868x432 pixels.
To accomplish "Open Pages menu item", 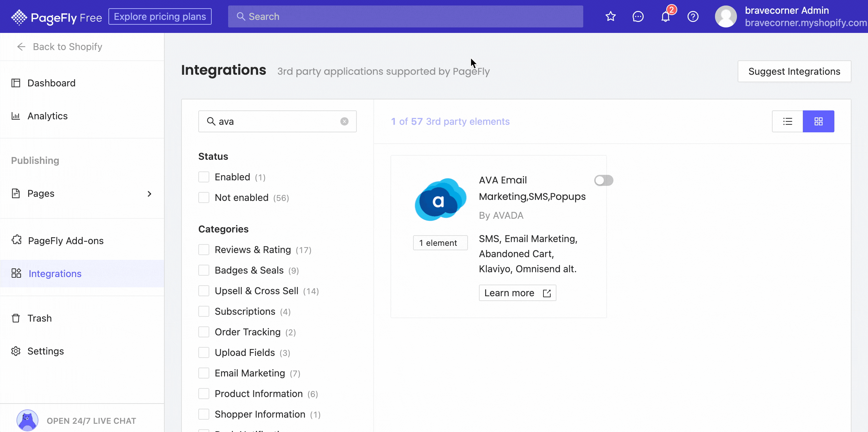I will coord(82,193).
